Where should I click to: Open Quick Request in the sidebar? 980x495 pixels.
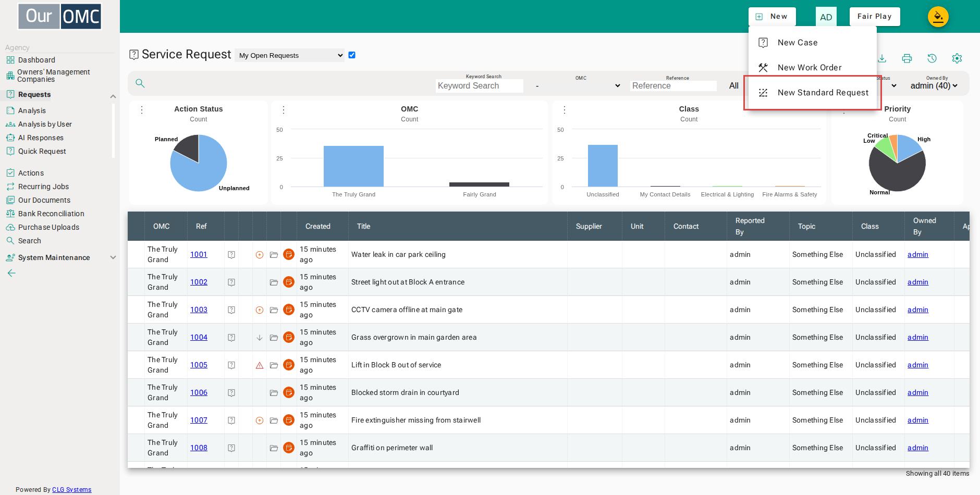coord(42,151)
